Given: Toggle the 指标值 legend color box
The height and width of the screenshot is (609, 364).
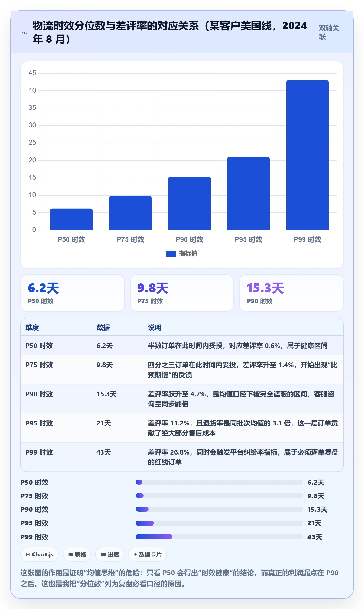Looking at the screenshot, I should click(171, 254).
